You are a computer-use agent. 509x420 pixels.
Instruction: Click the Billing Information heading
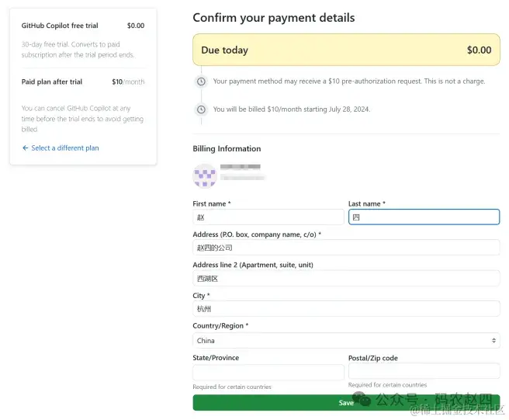pos(227,149)
